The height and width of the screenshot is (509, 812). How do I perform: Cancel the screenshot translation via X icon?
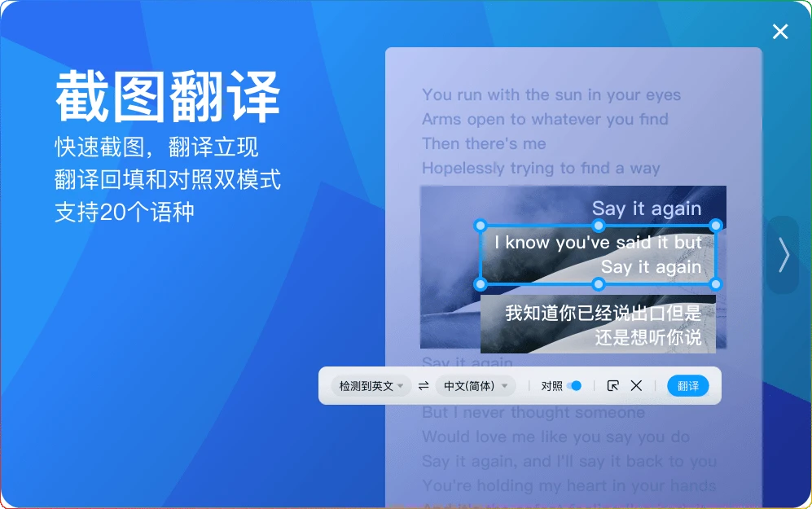tap(637, 385)
